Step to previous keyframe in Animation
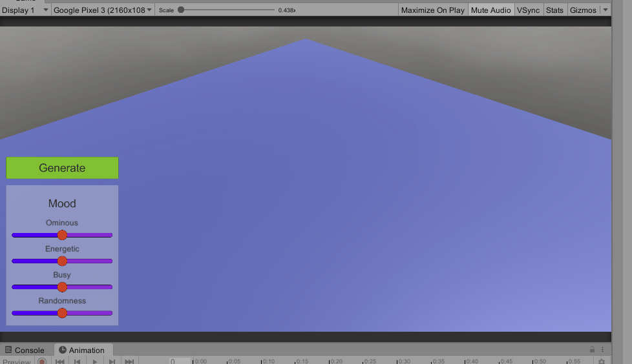 pyautogui.click(x=77, y=362)
